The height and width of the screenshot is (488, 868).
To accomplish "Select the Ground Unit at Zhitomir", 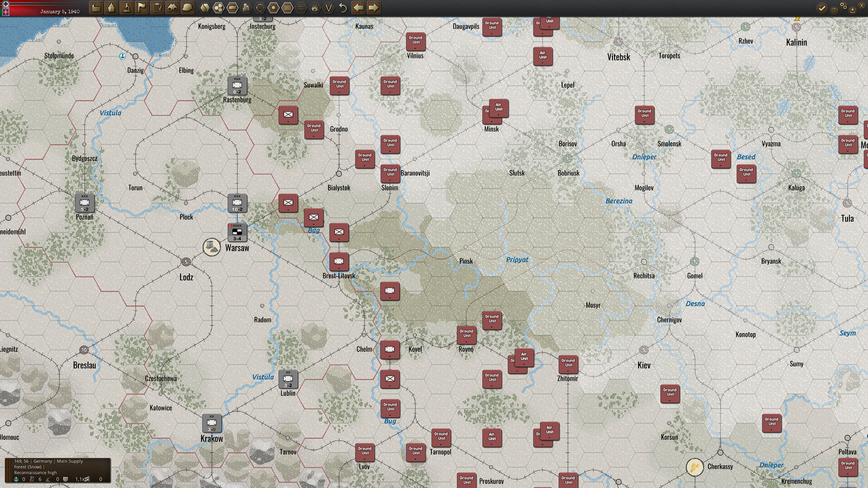I will tap(568, 364).
